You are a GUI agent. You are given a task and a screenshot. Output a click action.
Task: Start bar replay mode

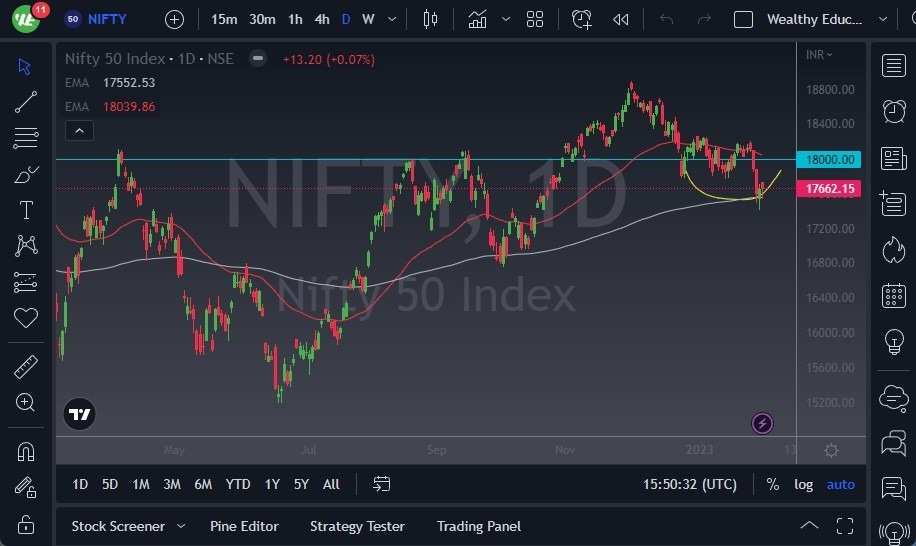pyautogui.click(x=620, y=19)
